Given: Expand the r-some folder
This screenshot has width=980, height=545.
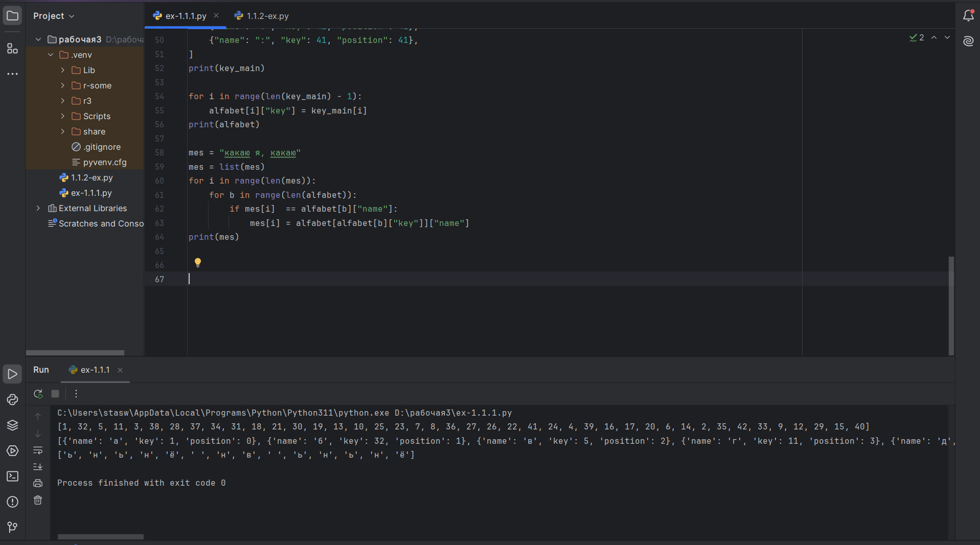Looking at the screenshot, I should [63, 85].
